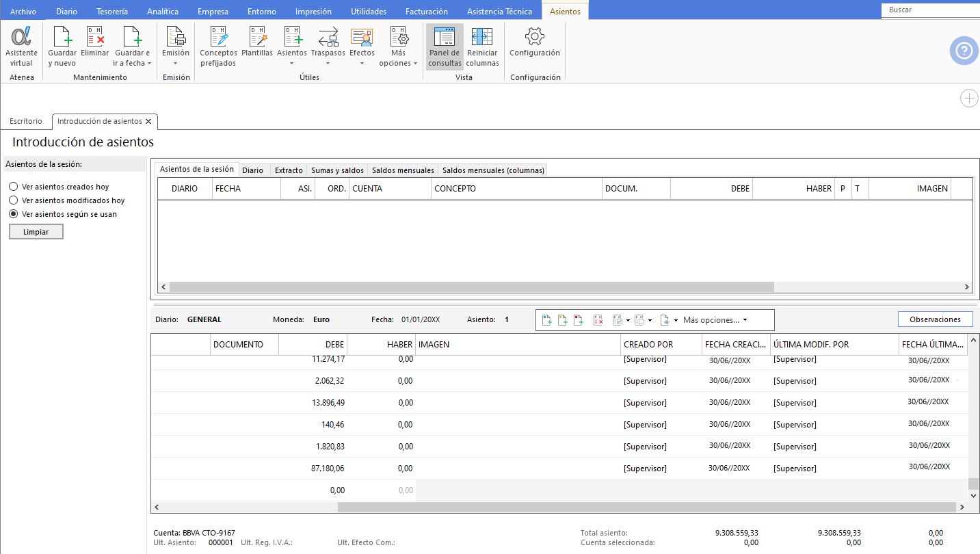Click the DEBE column header in lower grid
Screen dimensions: 980x554
point(313,345)
